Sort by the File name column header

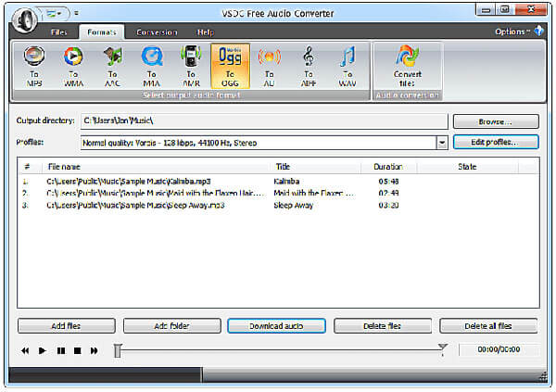click(x=157, y=167)
